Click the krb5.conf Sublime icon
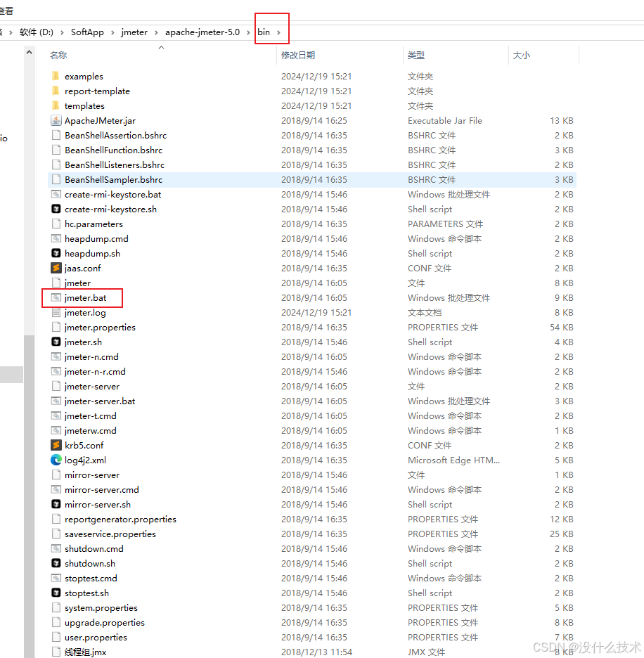Image resolution: width=644 pixels, height=658 pixels. (x=56, y=445)
